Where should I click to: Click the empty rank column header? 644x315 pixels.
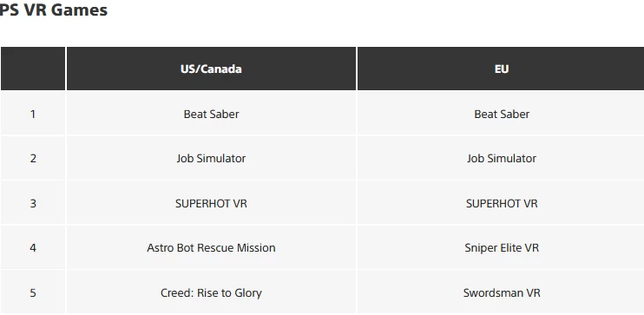(33, 69)
